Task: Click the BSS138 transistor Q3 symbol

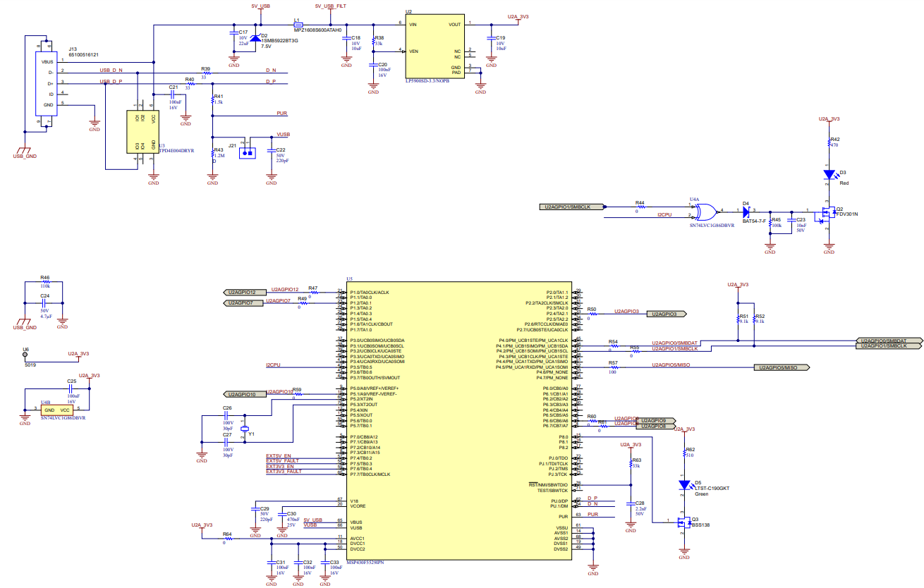Action: tap(683, 522)
